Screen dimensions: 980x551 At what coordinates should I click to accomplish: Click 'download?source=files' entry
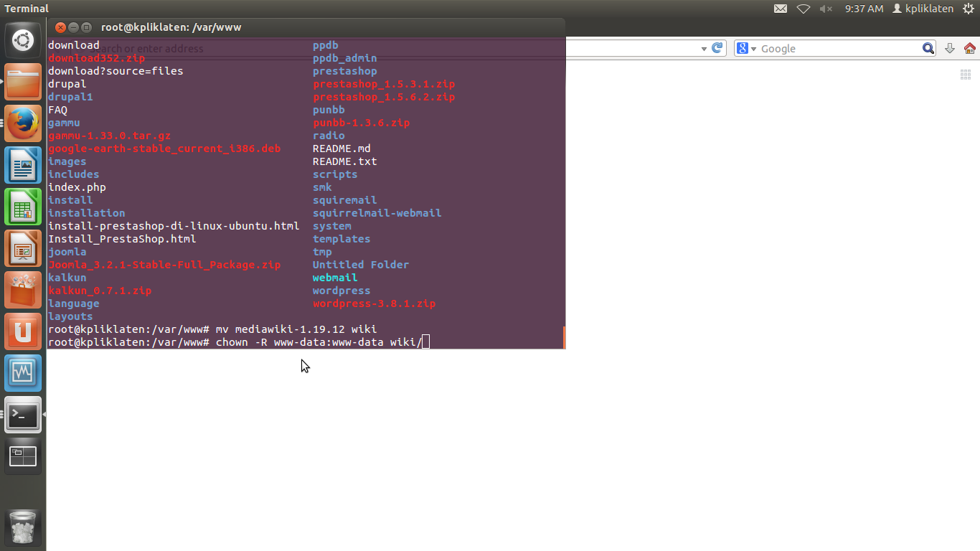116,71
